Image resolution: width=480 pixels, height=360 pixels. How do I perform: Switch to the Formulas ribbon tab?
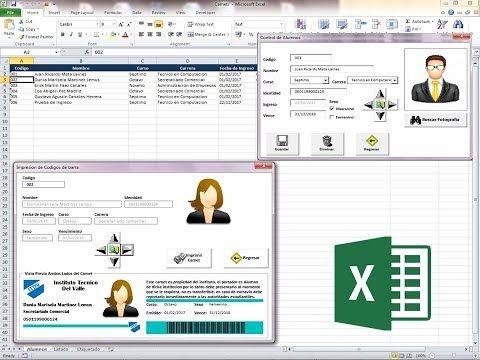click(x=113, y=12)
